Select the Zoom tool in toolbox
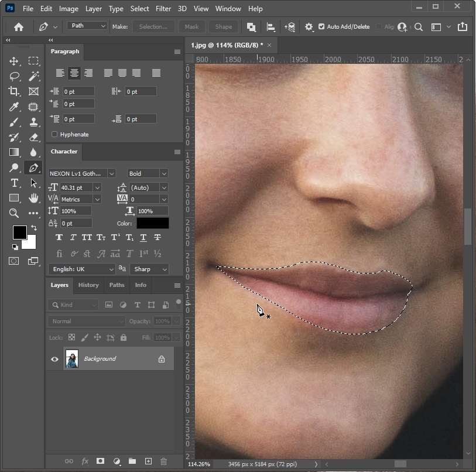Screen dimensions: 476x472 [13, 213]
